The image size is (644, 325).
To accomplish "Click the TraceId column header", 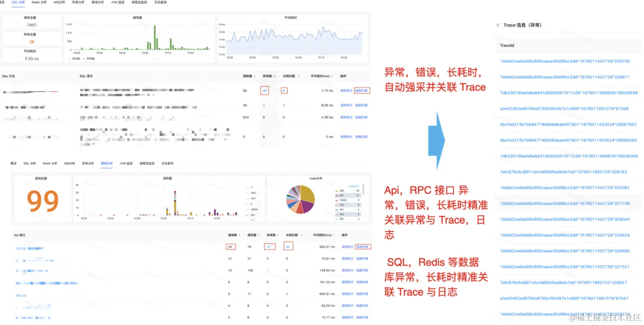I will pyautogui.click(x=507, y=45).
